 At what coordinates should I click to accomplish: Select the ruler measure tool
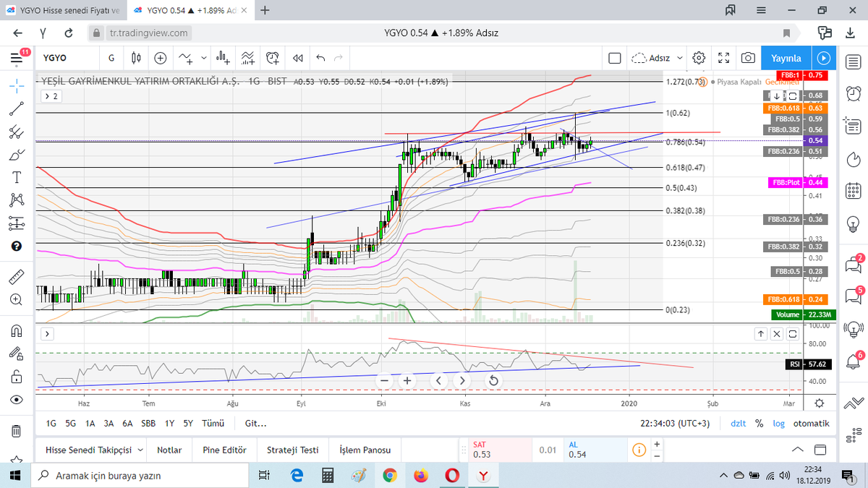[x=17, y=277]
